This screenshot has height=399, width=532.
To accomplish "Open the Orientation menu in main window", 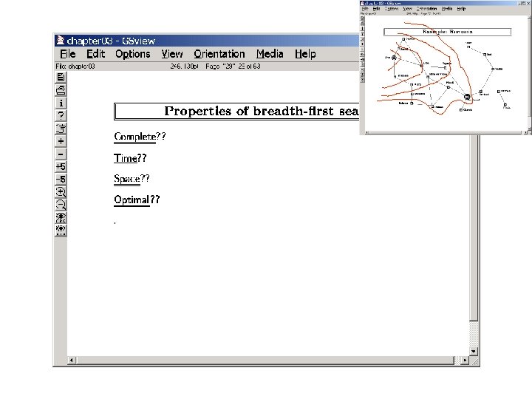I will pos(219,54).
